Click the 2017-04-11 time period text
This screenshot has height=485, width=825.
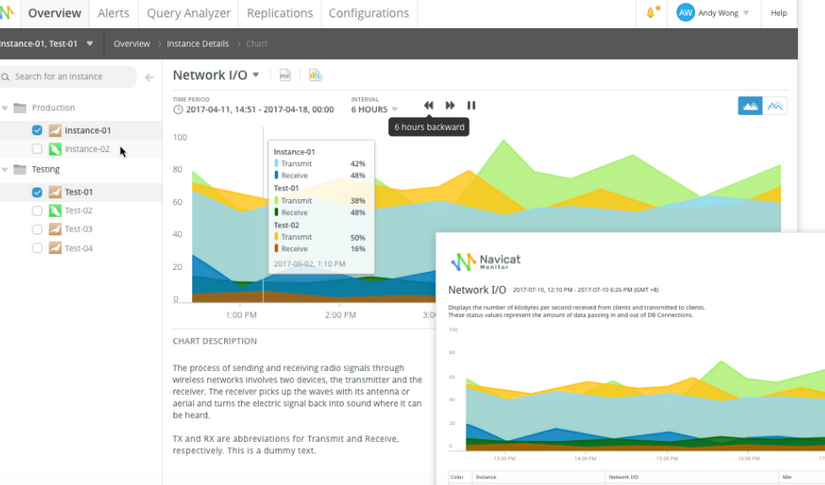click(260, 109)
